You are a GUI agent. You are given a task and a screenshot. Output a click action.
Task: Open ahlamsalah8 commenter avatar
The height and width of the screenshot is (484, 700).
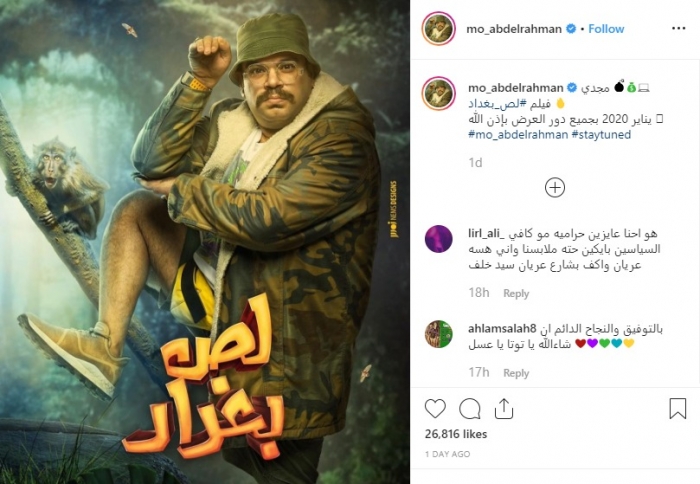click(x=438, y=334)
